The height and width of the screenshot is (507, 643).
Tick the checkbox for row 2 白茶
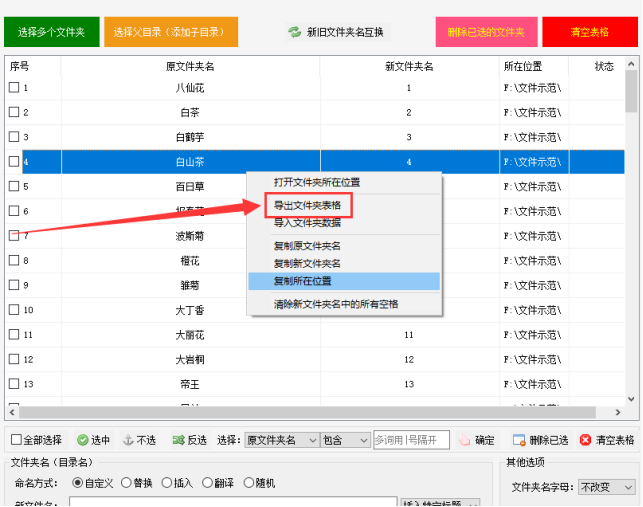click(x=14, y=112)
